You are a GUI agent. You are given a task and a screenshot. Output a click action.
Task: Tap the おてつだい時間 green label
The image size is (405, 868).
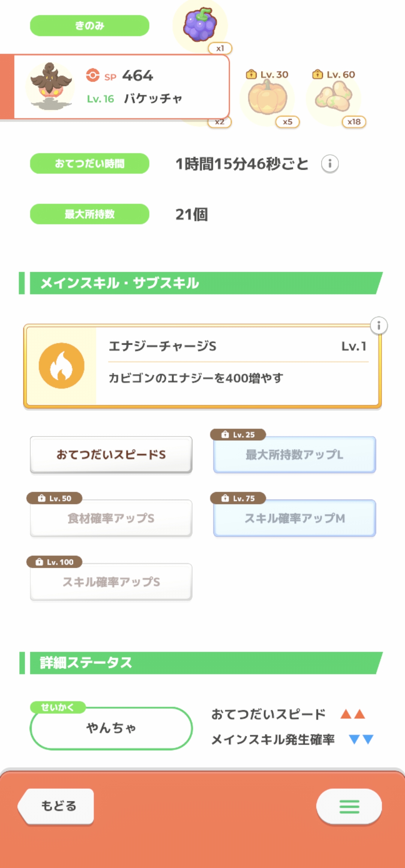click(90, 163)
